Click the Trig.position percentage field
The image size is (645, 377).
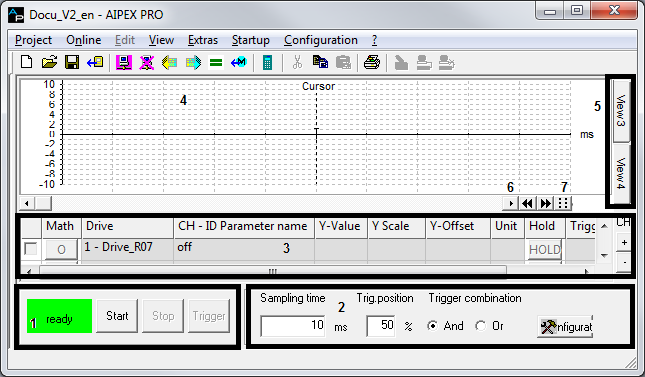click(381, 326)
